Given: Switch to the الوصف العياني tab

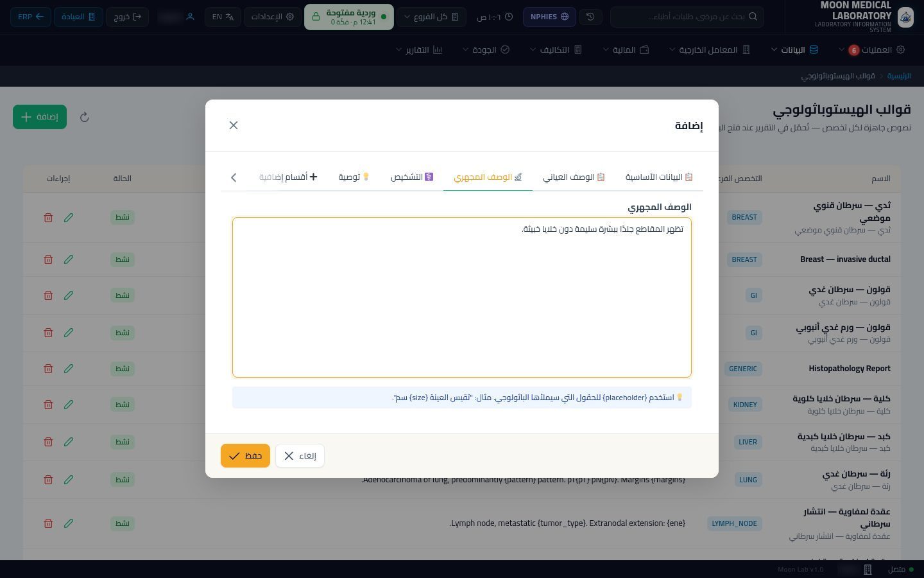Looking at the screenshot, I should click(x=574, y=177).
